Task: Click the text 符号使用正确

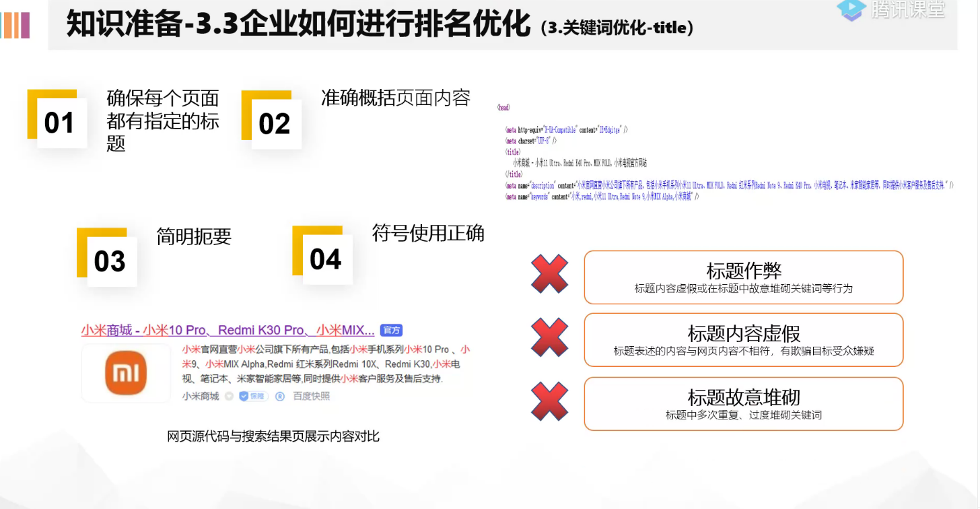Action: [428, 234]
